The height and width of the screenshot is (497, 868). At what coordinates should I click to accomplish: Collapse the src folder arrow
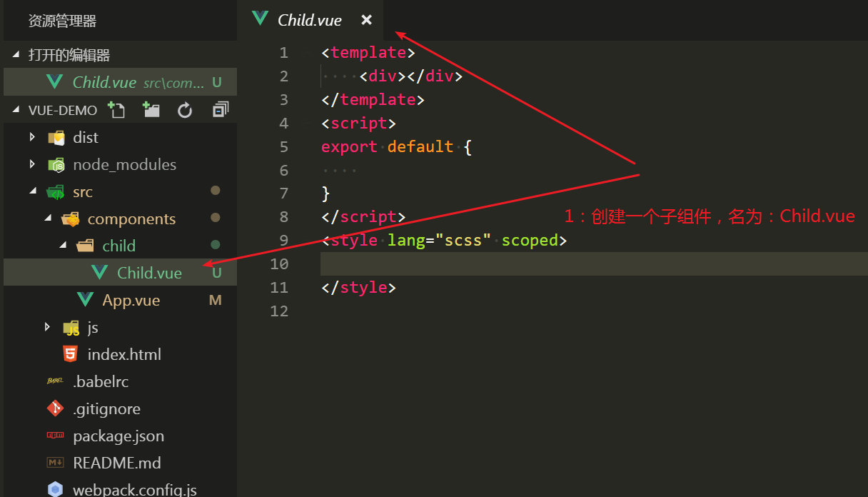(32, 191)
